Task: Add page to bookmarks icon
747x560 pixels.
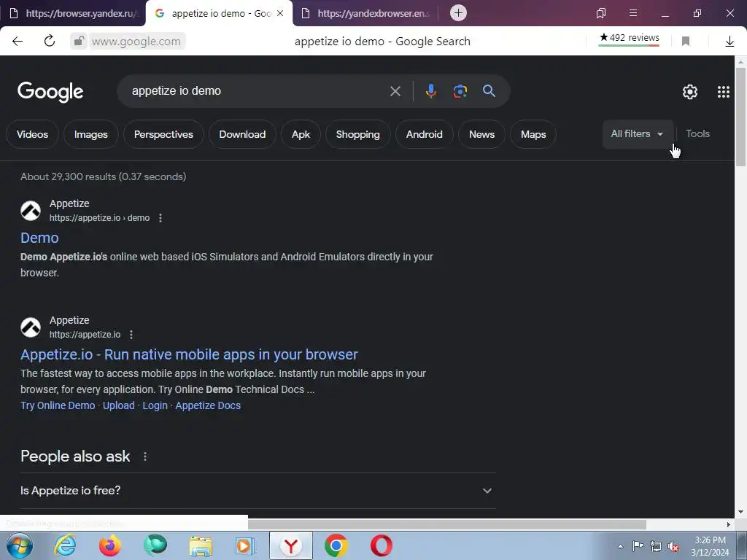Action: click(x=686, y=42)
